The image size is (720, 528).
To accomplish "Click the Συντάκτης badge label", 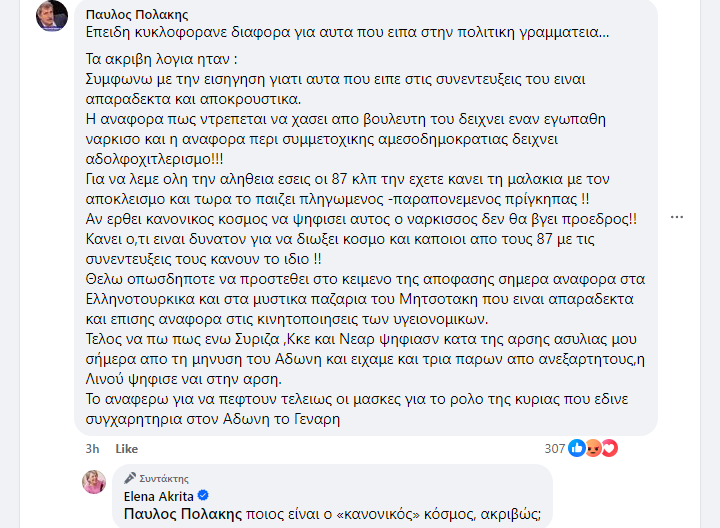I will pyautogui.click(x=162, y=479).
